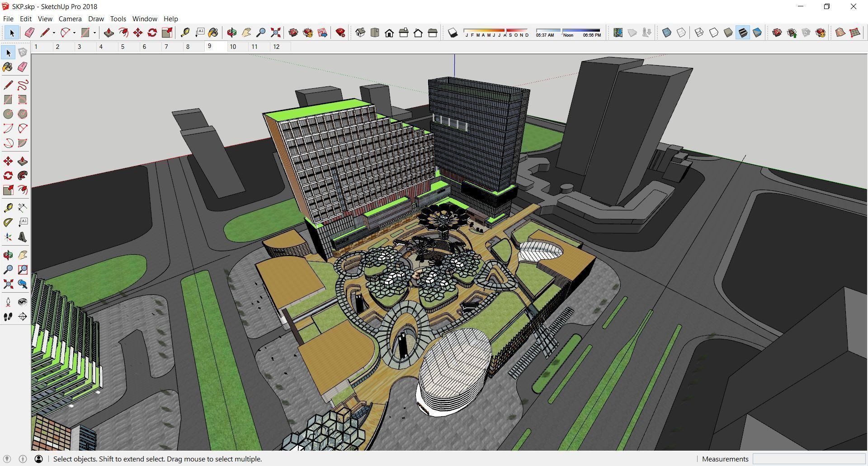Set Iso standard view
This screenshot has height=466, width=868.
click(360, 33)
